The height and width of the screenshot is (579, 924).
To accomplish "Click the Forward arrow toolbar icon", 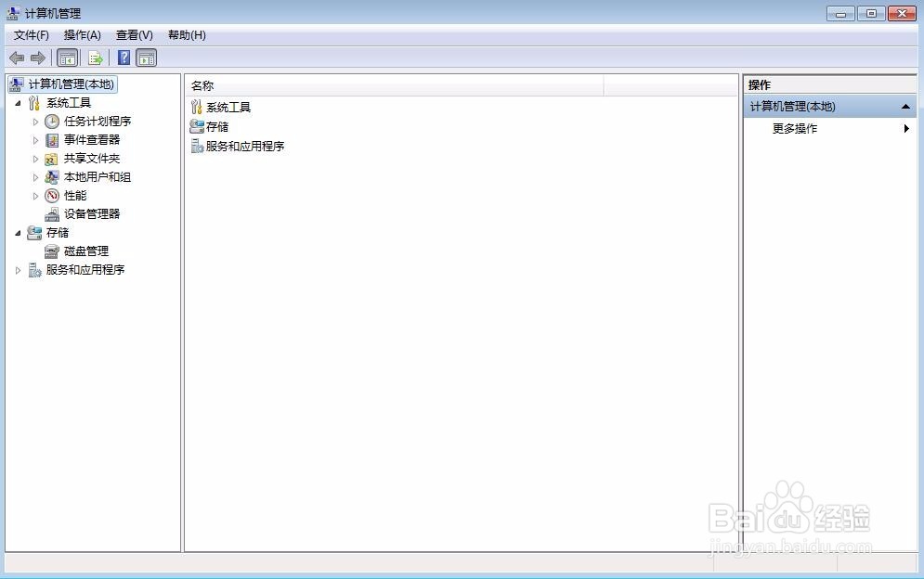I will click(38, 58).
